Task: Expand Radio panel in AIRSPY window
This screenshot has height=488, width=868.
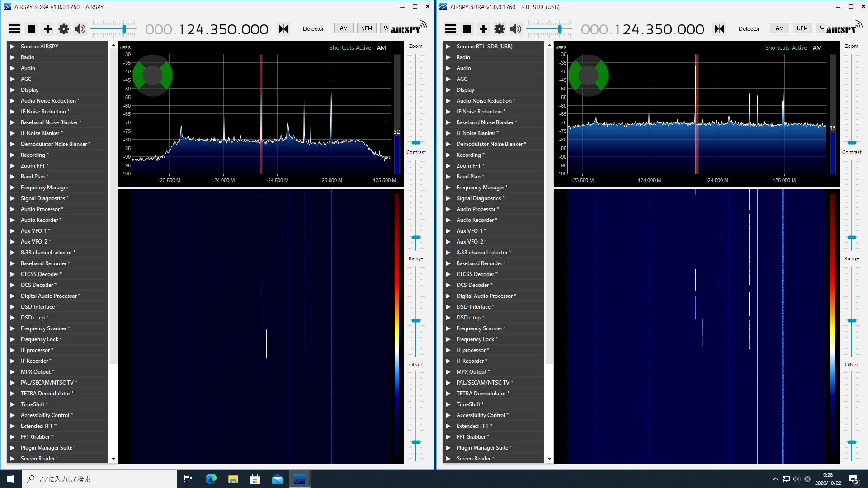Action: 58,57
